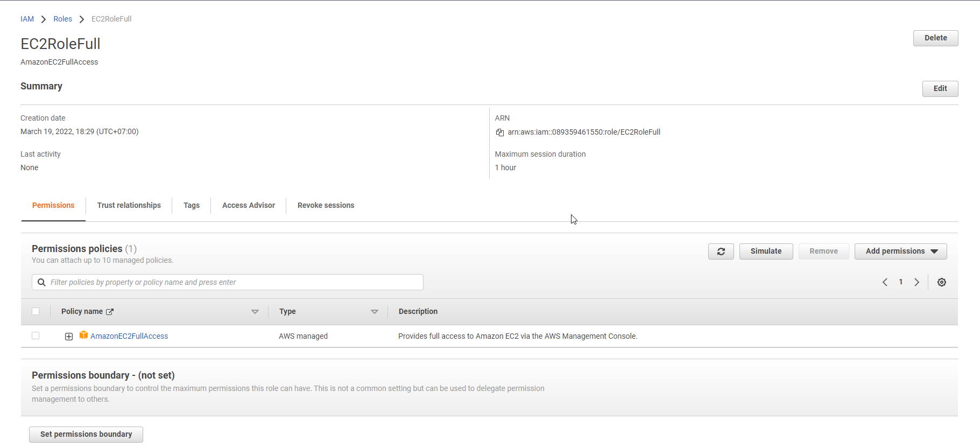Click the search magnifier icon in filter box
Viewport: 980px width, 447px height.
coord(41,282)
